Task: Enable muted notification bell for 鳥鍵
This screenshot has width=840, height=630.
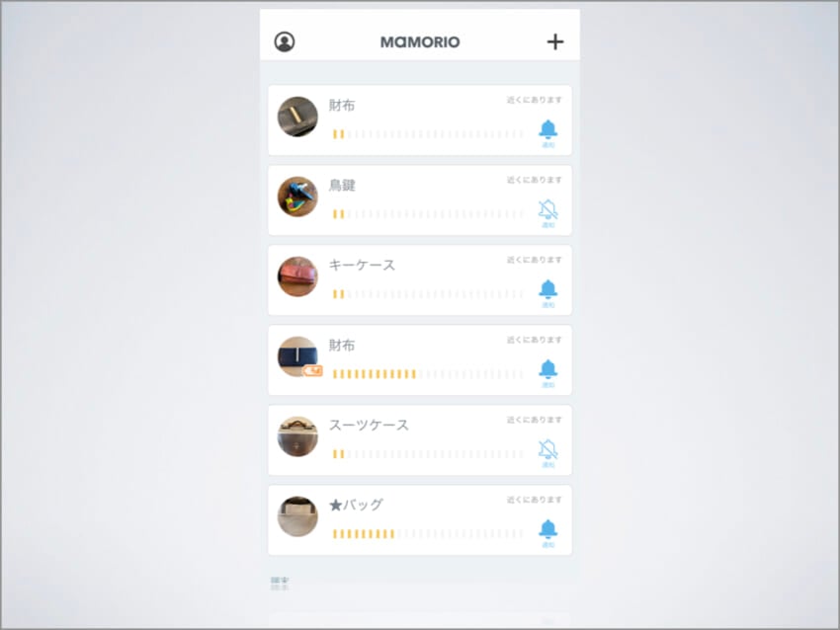Action: pyautogui.click(x=547, y=213)
